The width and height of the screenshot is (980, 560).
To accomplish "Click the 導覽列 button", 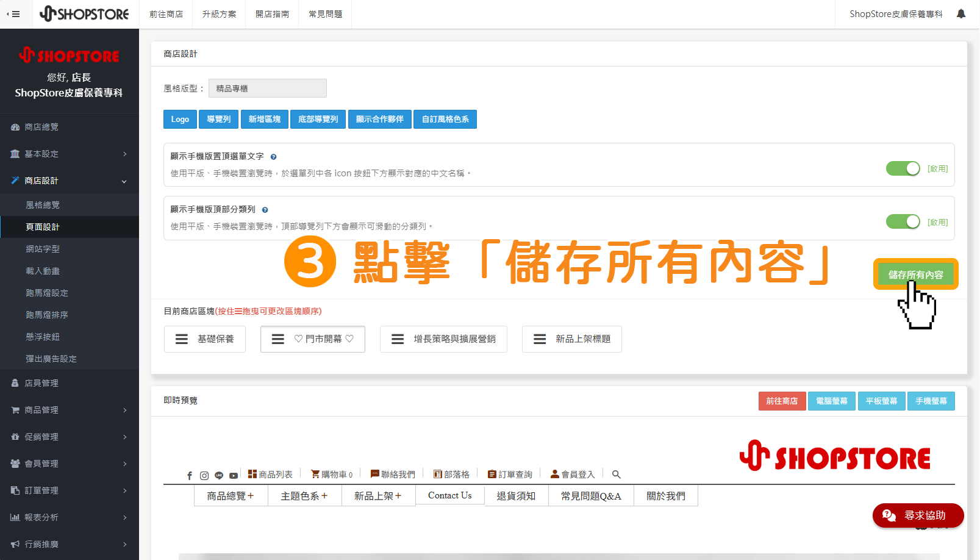I will [219, 120].
